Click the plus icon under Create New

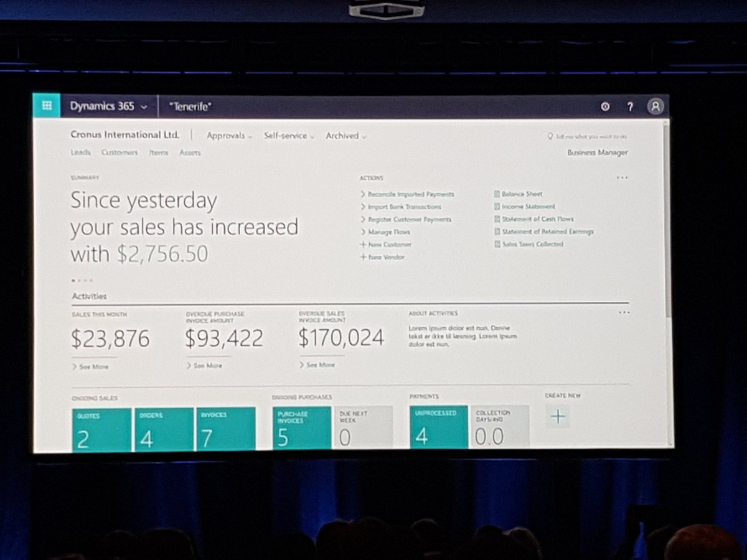click(558, 416)
